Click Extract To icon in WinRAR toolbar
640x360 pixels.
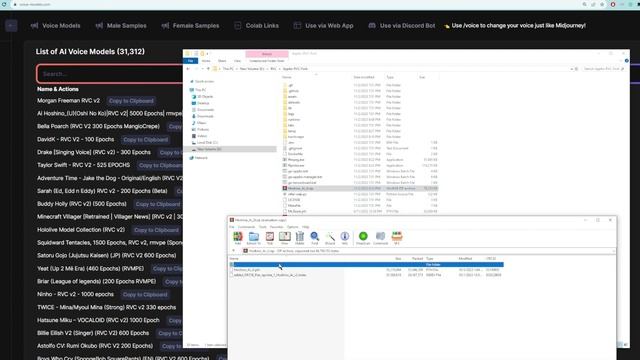click(x=253, y=238)
